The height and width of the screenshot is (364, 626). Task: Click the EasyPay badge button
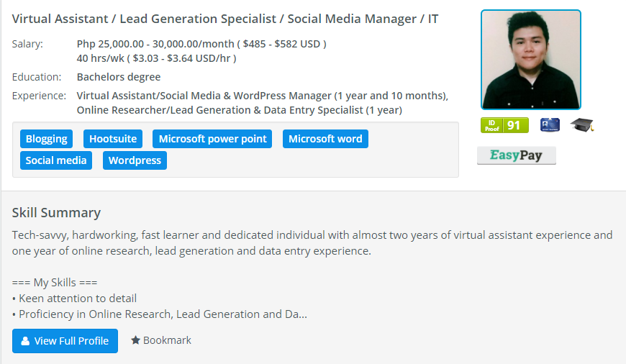[516, 155]
